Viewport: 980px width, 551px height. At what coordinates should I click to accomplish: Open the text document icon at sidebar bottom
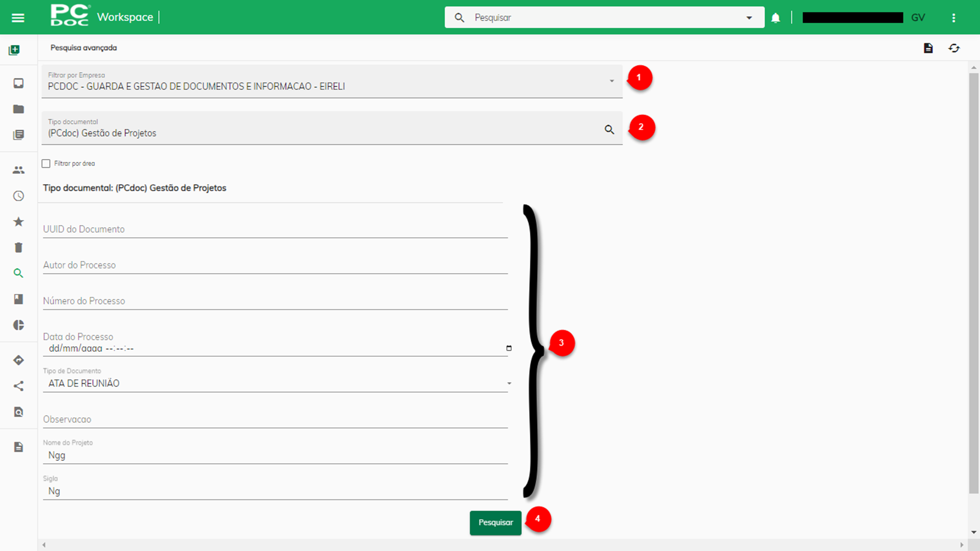click(18, 447)
